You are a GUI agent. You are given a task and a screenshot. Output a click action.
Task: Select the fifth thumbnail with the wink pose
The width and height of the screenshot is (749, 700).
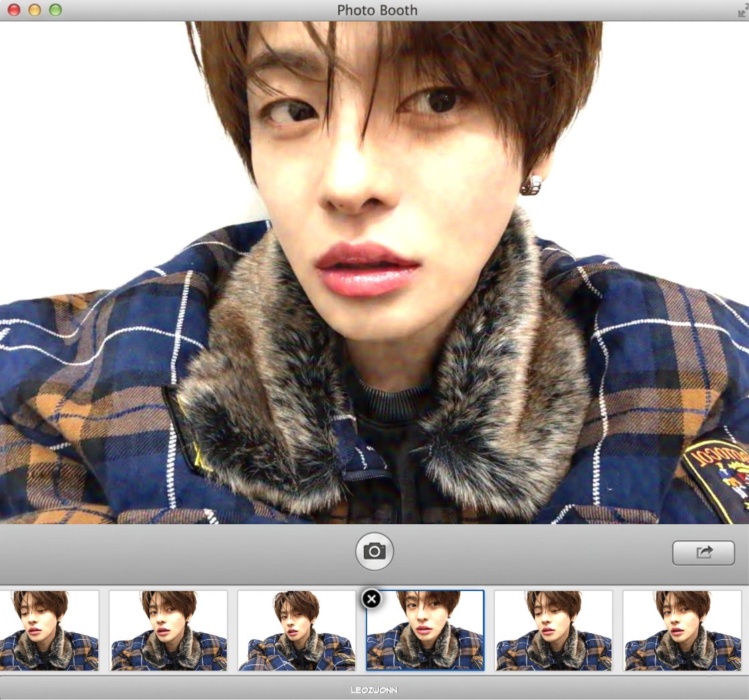click(x=554, y=630)
